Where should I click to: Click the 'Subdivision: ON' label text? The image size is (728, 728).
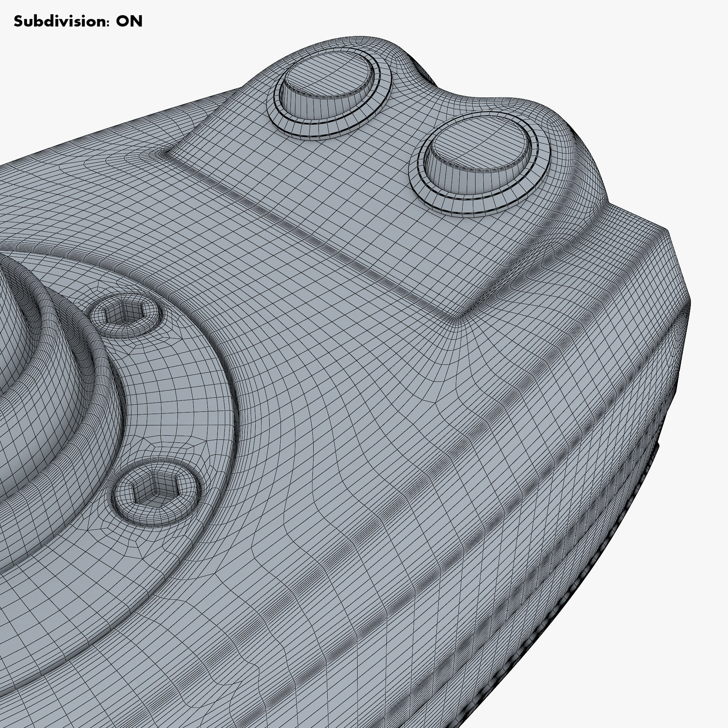click(78, 22)
